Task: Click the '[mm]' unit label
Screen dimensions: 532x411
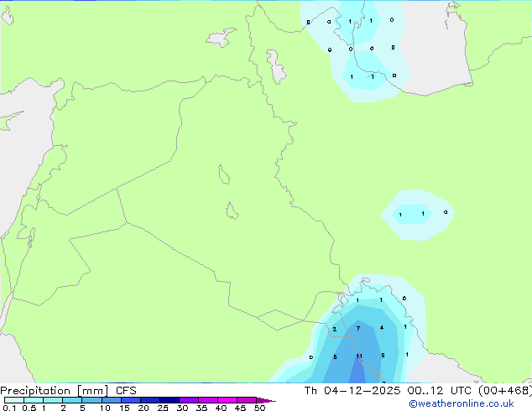Action: 92,391
